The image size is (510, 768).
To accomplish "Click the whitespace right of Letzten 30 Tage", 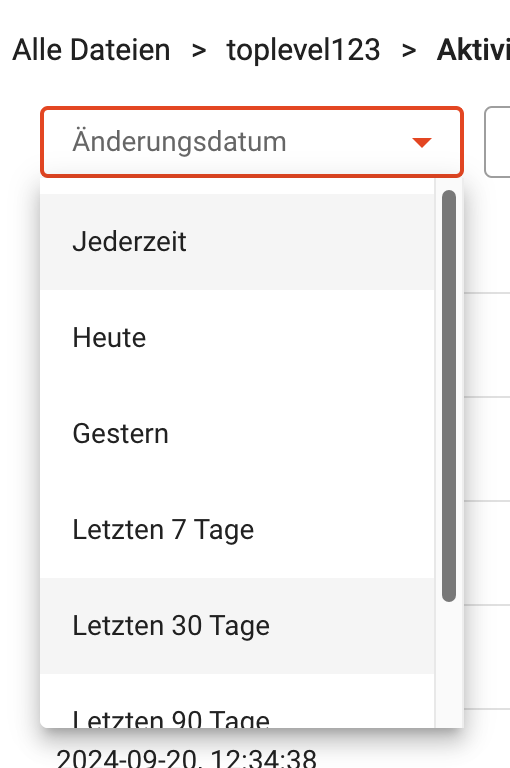I will (x=352, y=625).
